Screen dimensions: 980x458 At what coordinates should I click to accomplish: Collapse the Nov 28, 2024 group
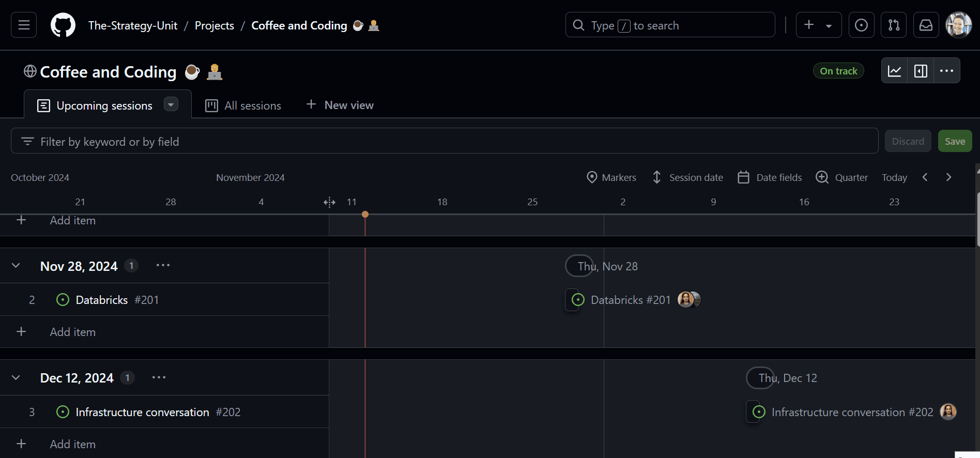(x=16, y=266)
